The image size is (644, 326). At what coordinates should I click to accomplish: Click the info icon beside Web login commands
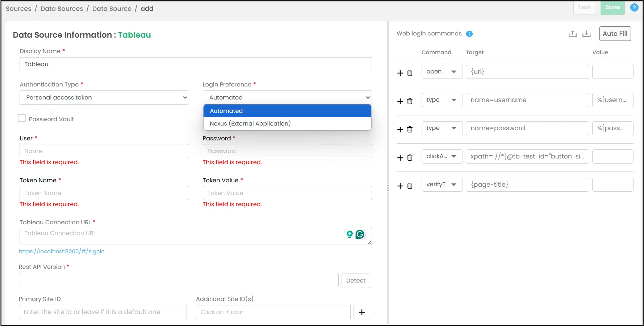[x=469, y=34]
